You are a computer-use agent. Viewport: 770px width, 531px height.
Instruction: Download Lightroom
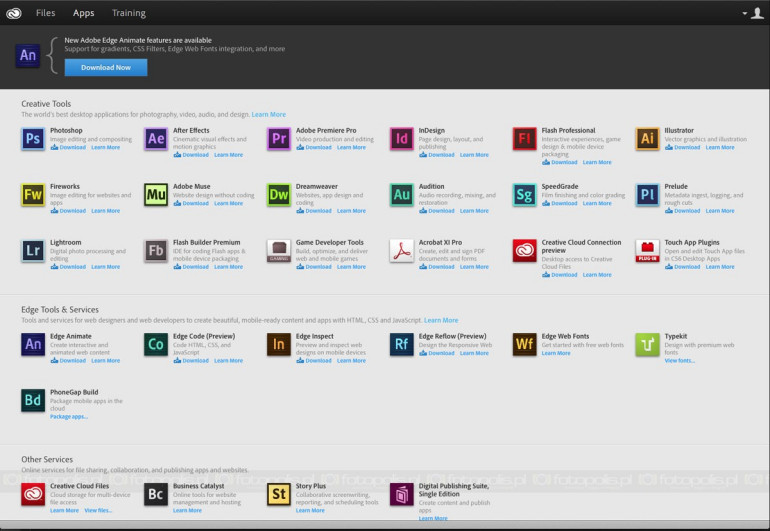point(68,267)
